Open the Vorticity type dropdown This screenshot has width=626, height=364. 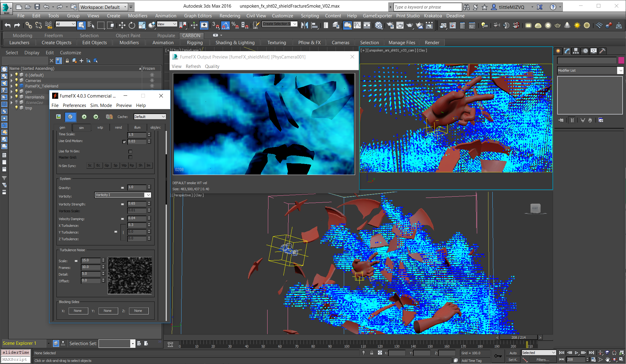click(123, 195)
